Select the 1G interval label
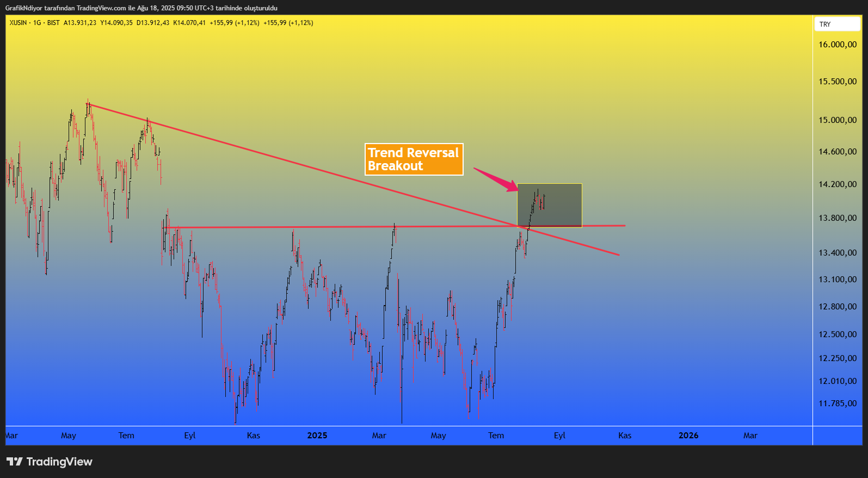 point(37,23)
